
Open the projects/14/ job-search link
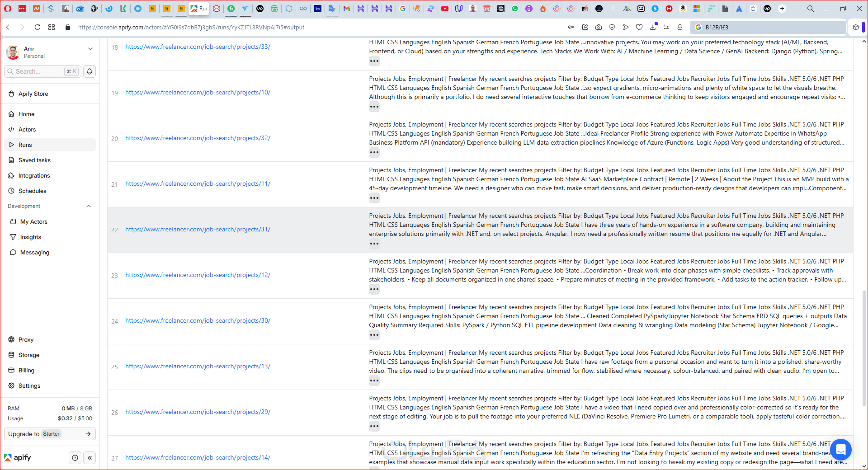(198, 457)
